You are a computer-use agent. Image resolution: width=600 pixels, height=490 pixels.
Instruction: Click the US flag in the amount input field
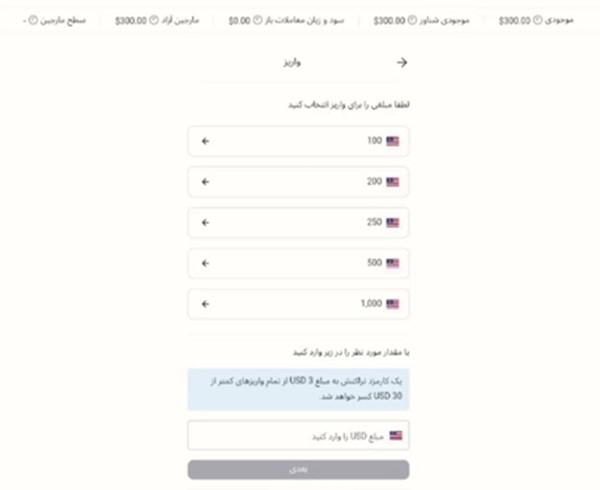pos(396,436)
